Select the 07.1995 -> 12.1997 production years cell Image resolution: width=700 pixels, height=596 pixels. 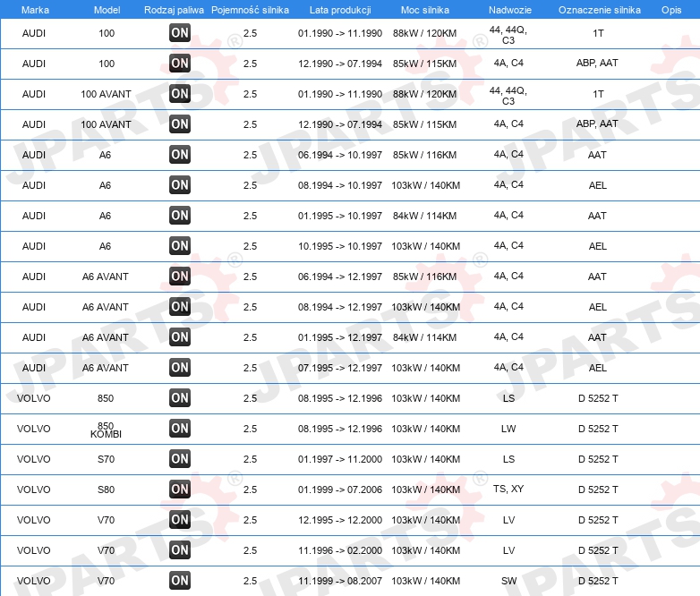[340, 368]
